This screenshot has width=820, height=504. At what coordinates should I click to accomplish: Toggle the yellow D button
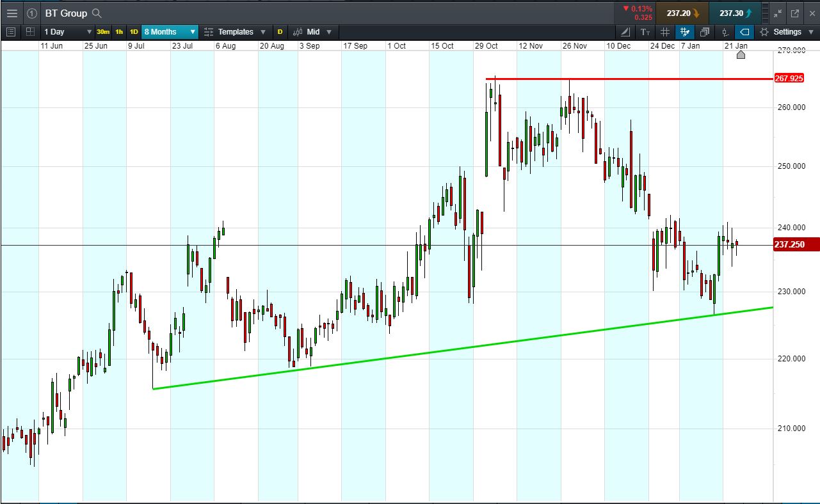pos(280,32)
